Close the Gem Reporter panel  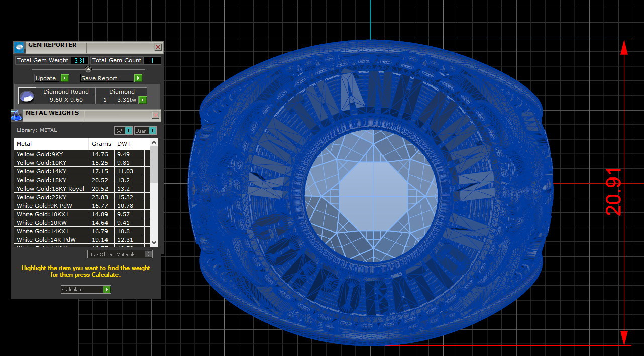click(x=158, y=47)
